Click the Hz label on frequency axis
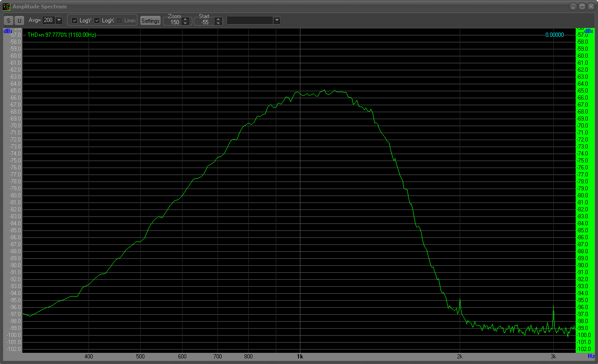 591,356
